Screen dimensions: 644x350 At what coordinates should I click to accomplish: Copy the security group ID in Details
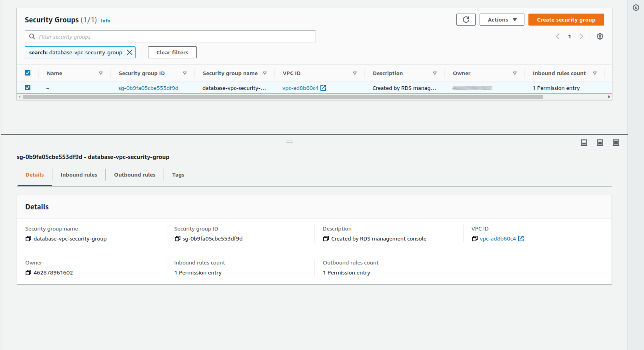click(177, 239)
